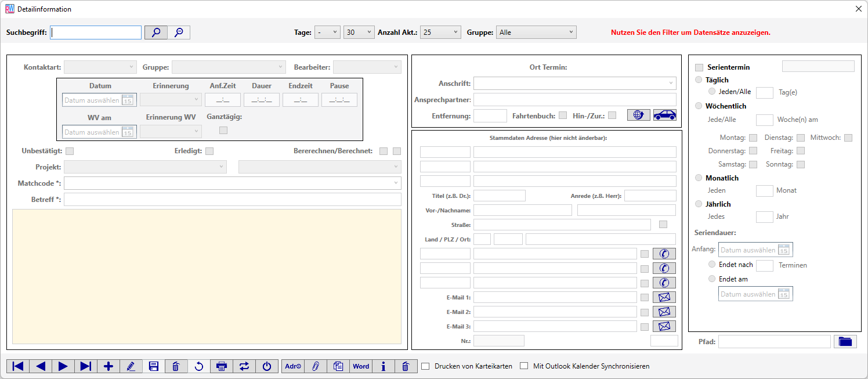Go to the previous record
868x379 pixels.
point(41,366)
